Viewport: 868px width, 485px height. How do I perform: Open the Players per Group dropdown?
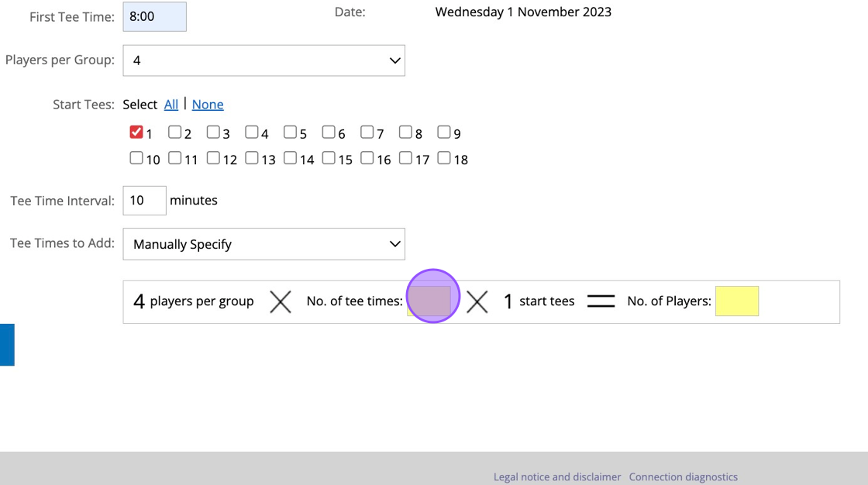[x=263, y=60]
